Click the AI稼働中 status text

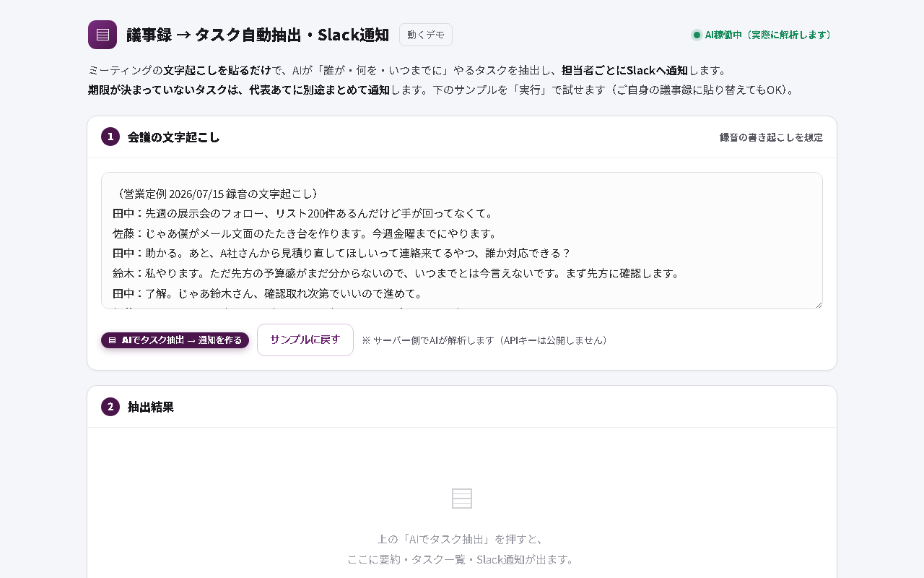770,35
